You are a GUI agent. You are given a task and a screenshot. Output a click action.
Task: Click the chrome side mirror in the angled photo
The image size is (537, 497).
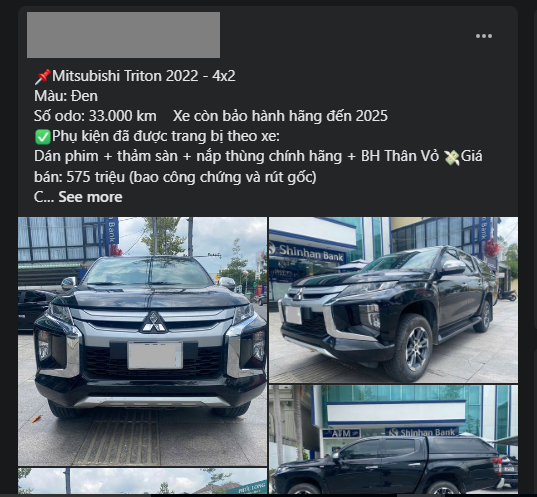pos(455,266)
